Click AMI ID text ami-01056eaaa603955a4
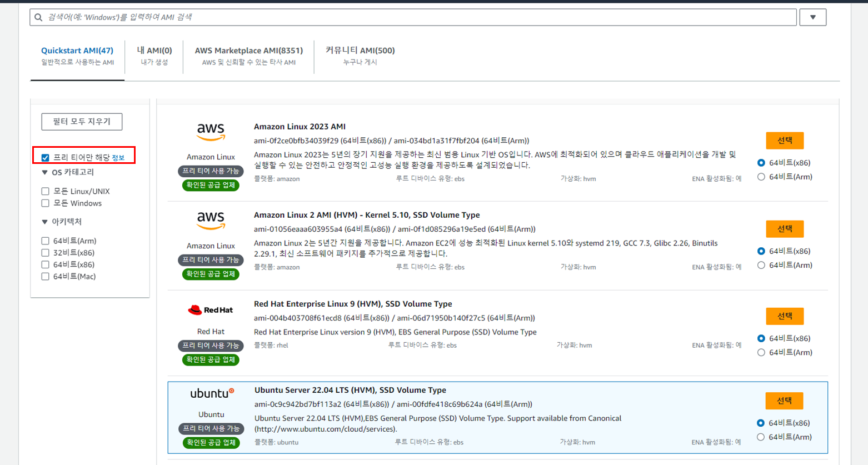This screenshot has width=868, height=465. [298, 229]
